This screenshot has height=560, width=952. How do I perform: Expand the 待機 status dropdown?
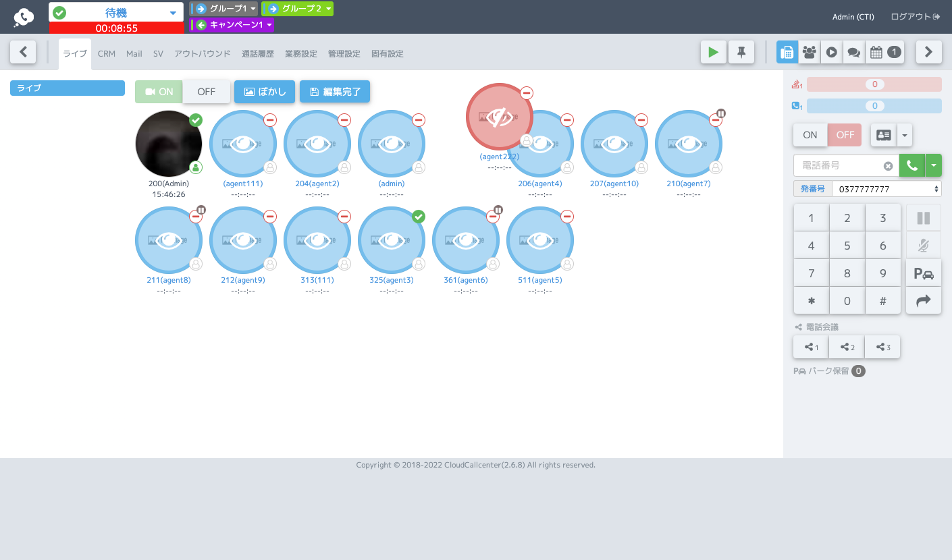[x=116, y=12]
